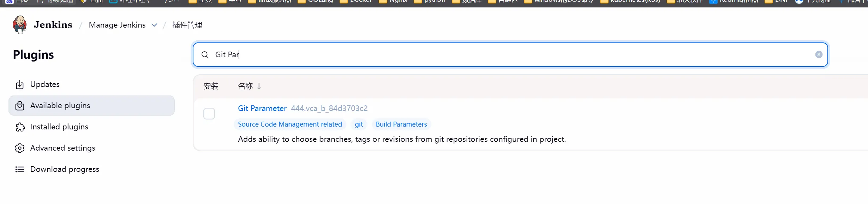Image resolution: width=868 pixels, height=204 pixels.
Task: Click the git category tag
Action: coord(359,124)
